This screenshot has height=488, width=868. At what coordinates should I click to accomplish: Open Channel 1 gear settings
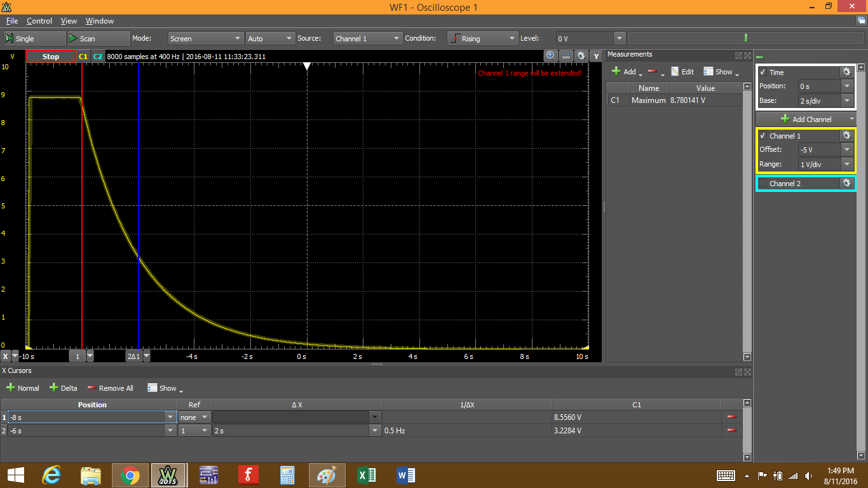847,135
